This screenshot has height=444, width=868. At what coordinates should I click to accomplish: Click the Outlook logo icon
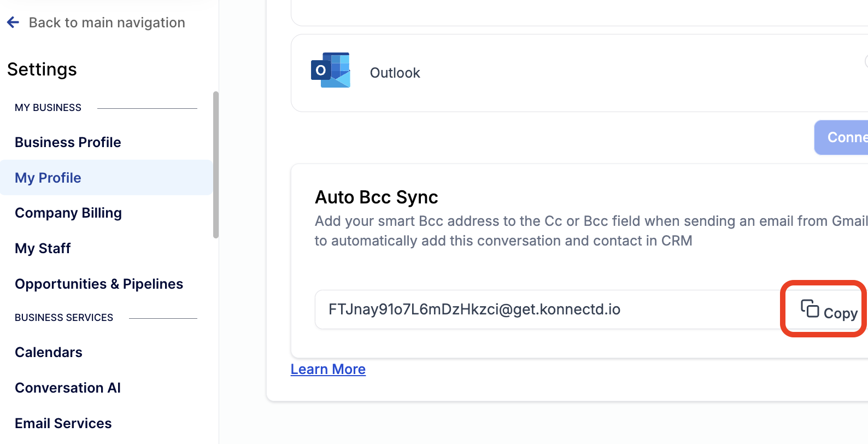pos(331,71)
